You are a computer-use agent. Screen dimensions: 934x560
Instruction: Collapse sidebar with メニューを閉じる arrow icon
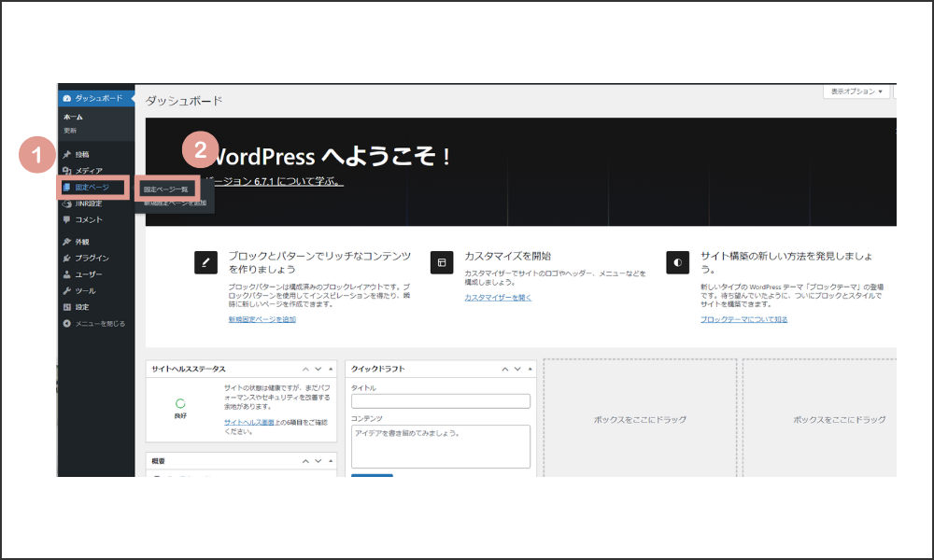pyautogui.click(x=66, y=324)
